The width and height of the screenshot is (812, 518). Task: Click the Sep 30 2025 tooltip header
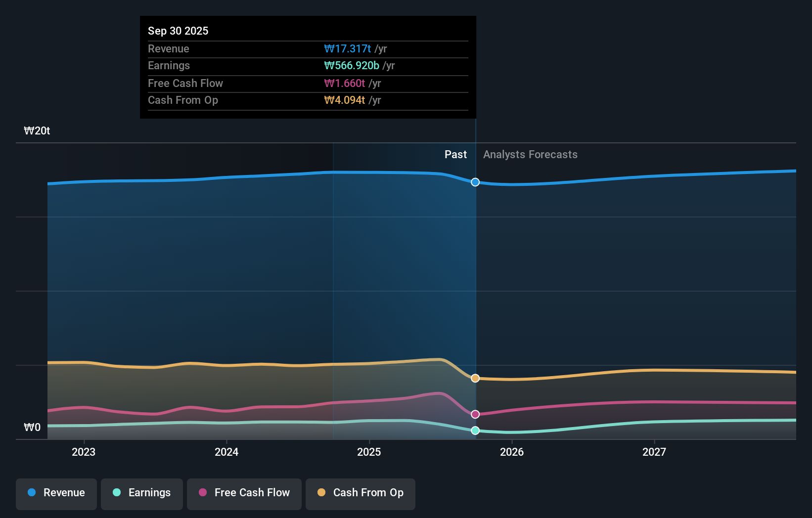tap(178, 31)
